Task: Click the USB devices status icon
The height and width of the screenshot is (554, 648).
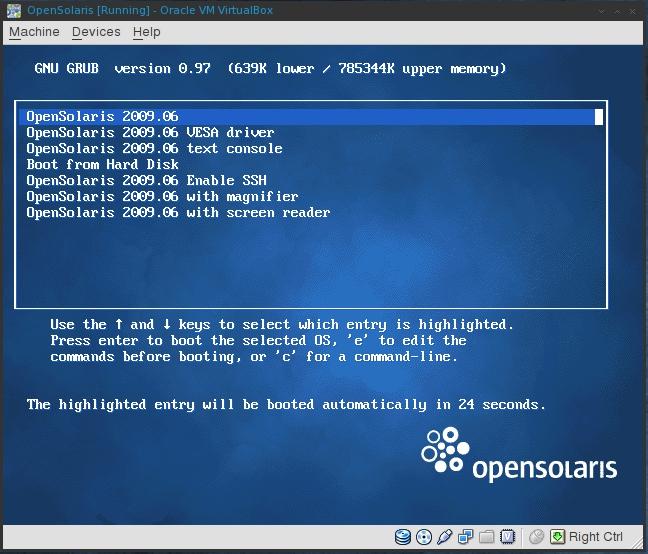Action: click(x=445, y=537)
